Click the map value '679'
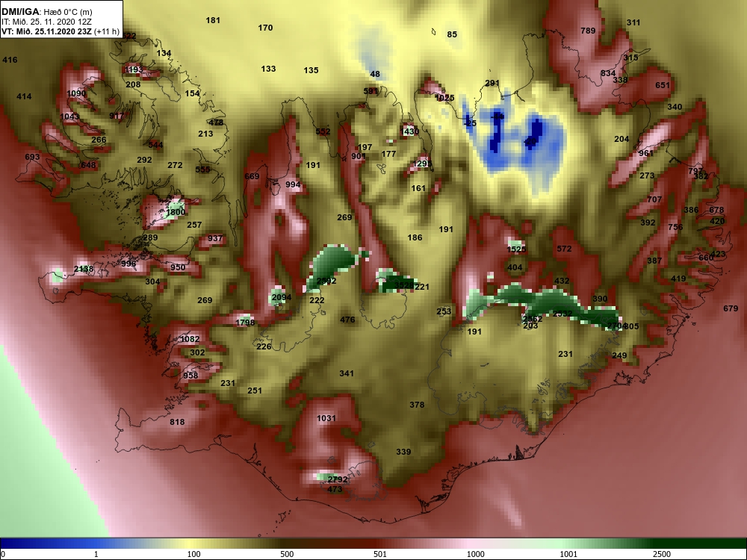 731,308
